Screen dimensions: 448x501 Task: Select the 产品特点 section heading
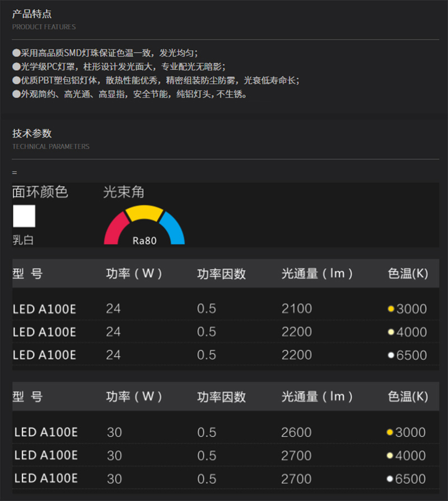pyautogui.click(x=31, y=14)
